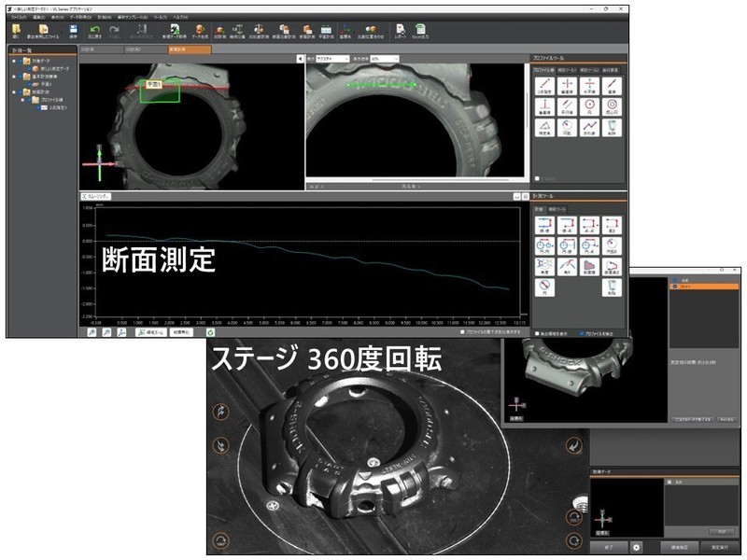Open the 平面計測 toolbar tool
This screenshot has width=747, height=560.
326,32
